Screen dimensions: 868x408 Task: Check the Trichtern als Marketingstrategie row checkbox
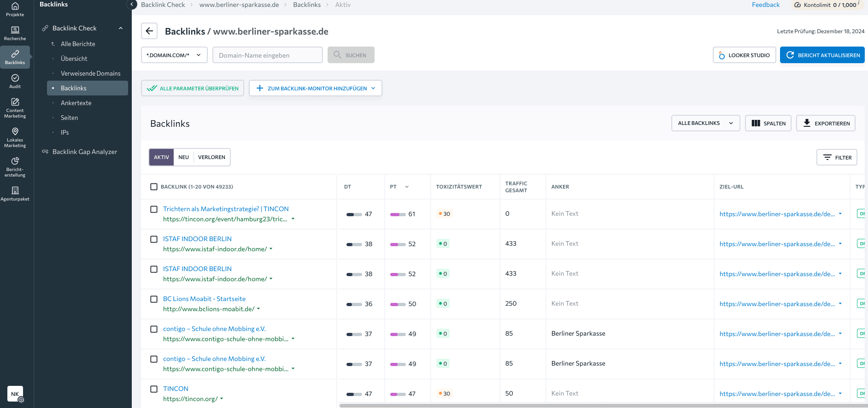point(154,209)
